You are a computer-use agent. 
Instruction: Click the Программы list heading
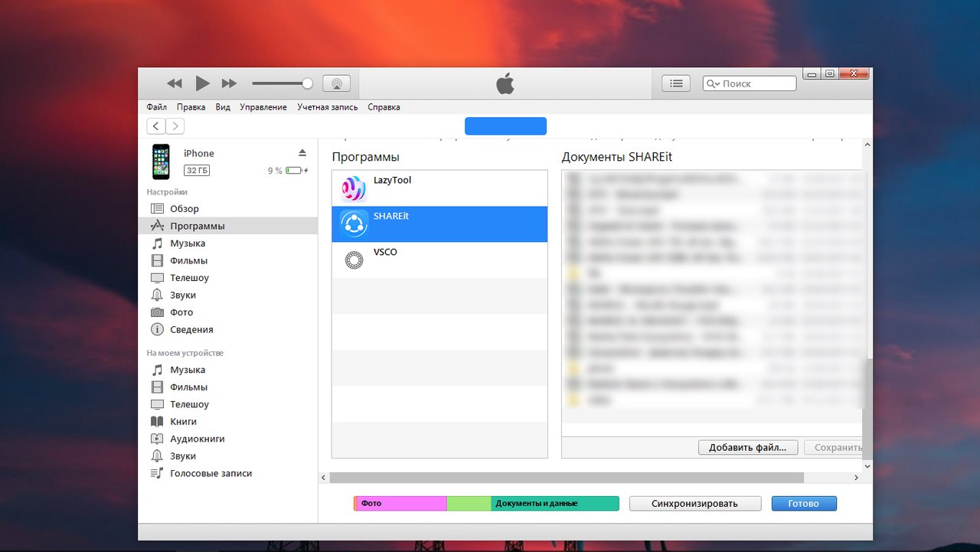(x=366, y=157)
